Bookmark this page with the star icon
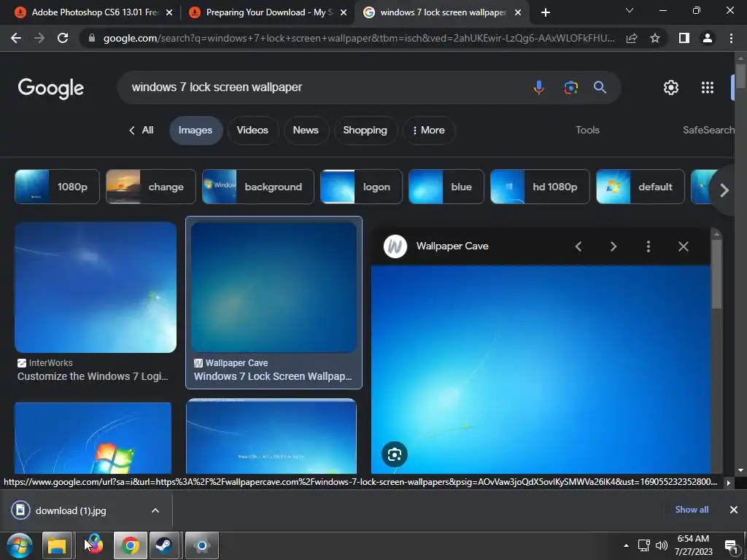This screenshot has height=560, width=747. (x=655, y=38)
